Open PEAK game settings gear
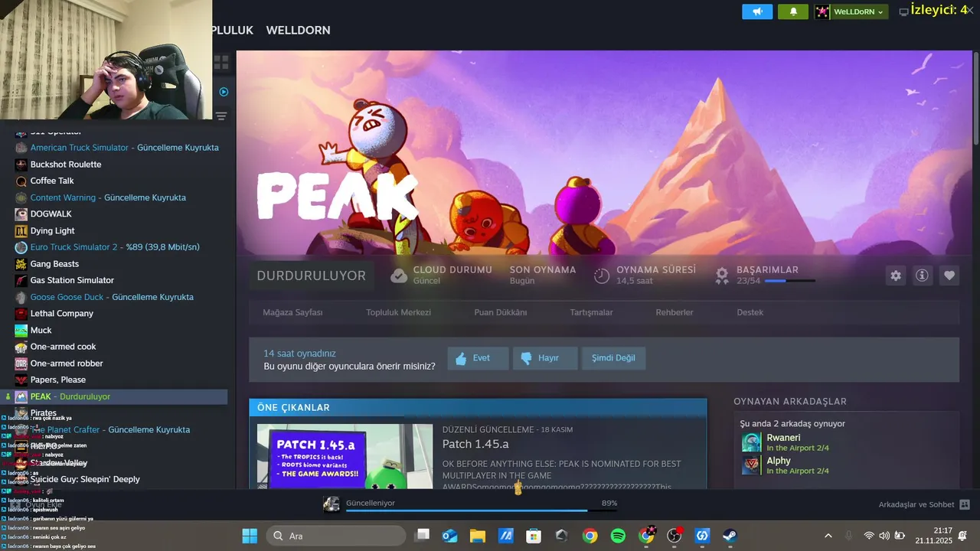This screenshot has height=551, width=980. pos(896,275)
